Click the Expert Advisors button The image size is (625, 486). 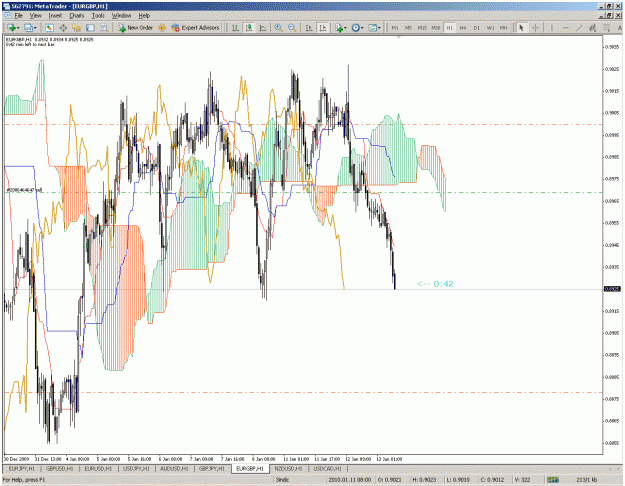pyautogui.click(x=195, y=28)
